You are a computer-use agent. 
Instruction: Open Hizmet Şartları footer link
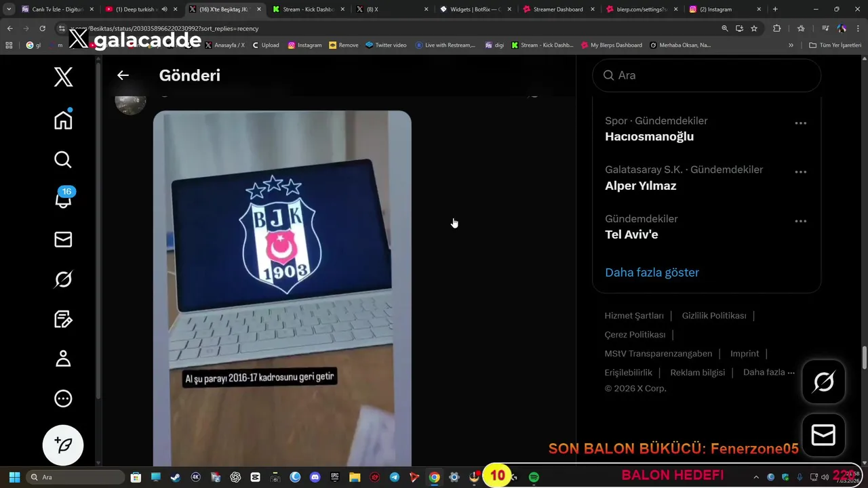coord(634,316)
